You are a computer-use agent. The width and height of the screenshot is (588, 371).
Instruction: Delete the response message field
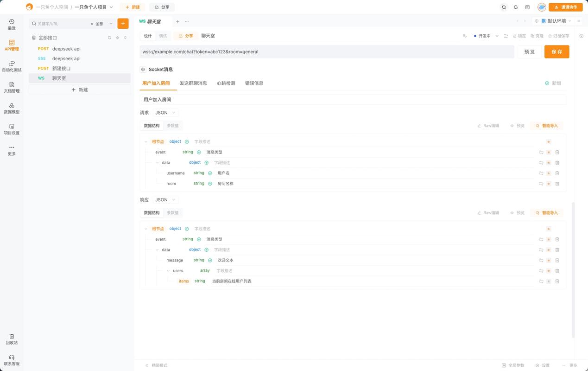coord(557,260)
